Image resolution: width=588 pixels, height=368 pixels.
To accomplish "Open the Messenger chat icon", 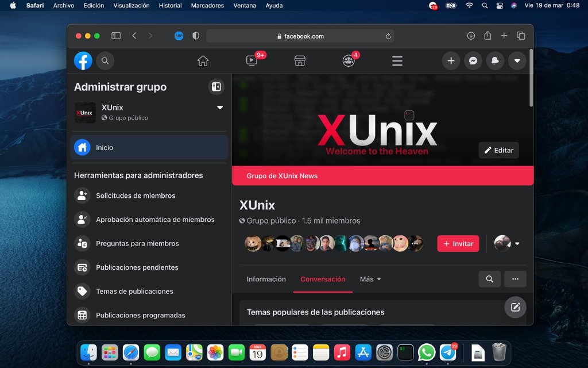I will point(473,61).
